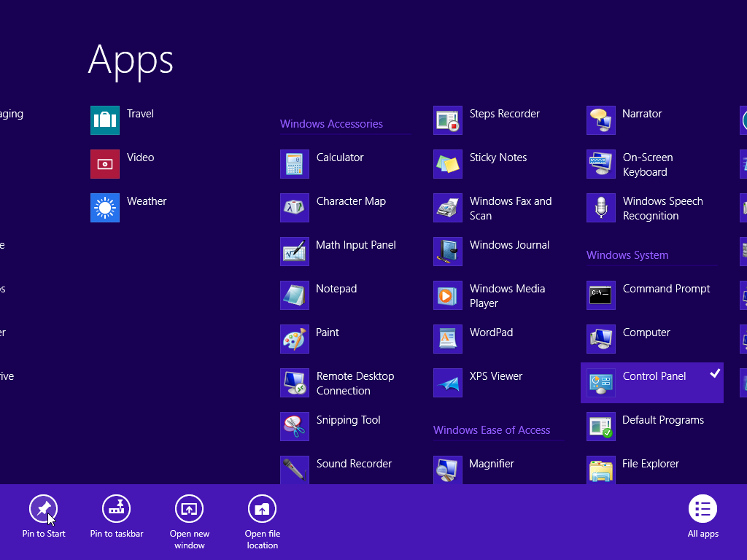The height and width of the screenshot is (560, 747).
Task: Click the On-Screen Keyboard label
Action: tap(648, 165)
